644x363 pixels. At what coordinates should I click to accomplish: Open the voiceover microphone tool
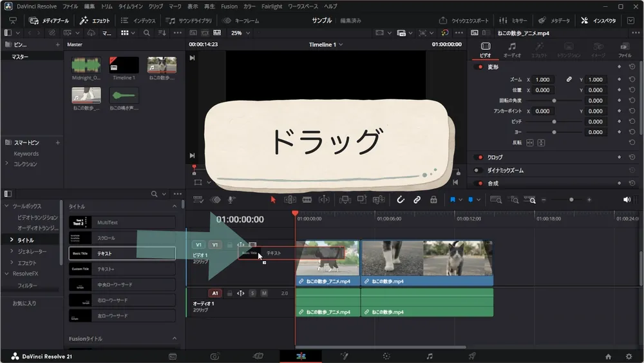[231, 200]
